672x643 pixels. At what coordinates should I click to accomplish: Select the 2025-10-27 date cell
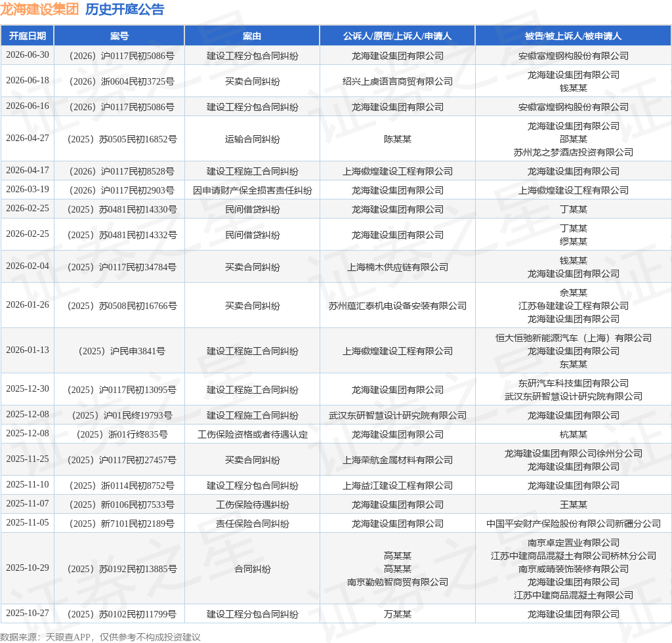tap(28, 613)
